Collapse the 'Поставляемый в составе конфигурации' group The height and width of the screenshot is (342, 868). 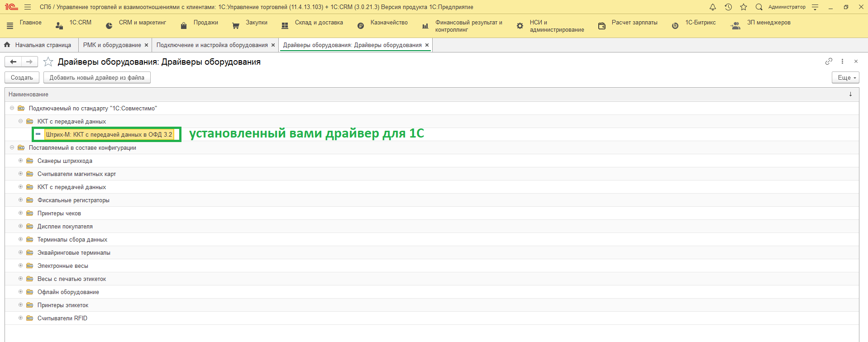pos(12,147)
